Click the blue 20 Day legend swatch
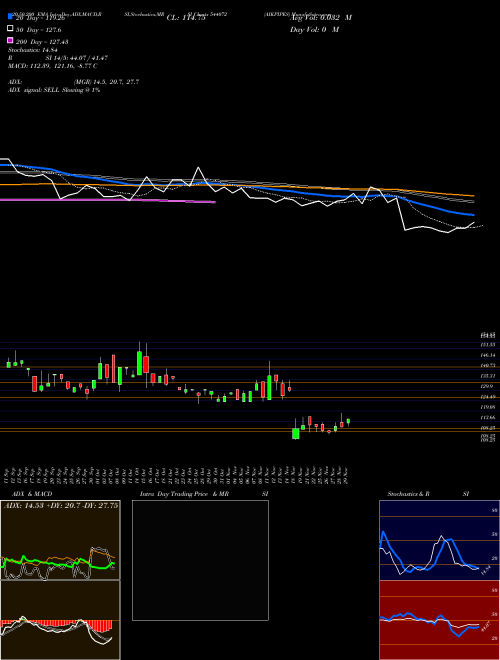 (x=10, y=17)
